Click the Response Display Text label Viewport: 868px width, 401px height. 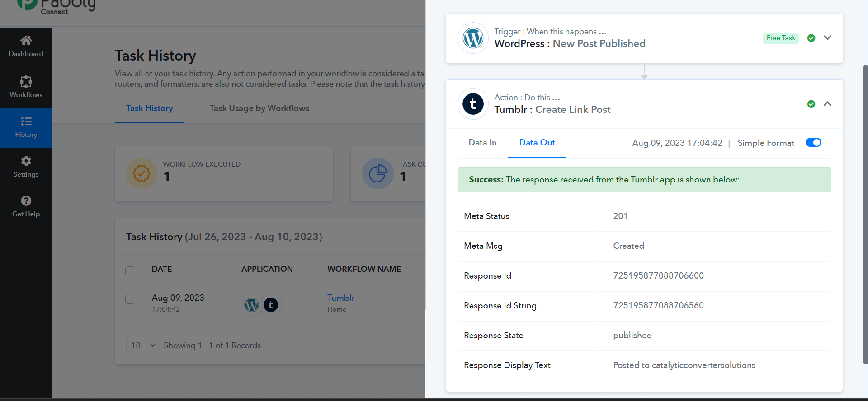point(507,365)
